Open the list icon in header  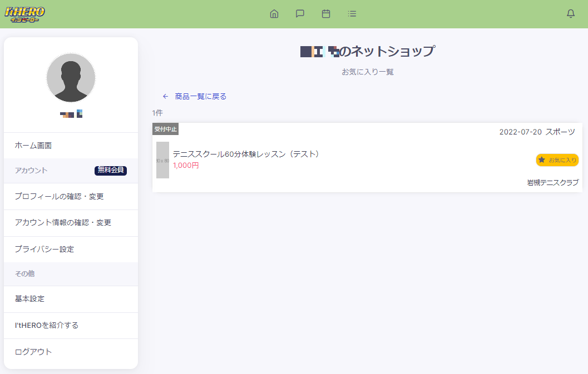pyautogui.click(x=352, y=14)
